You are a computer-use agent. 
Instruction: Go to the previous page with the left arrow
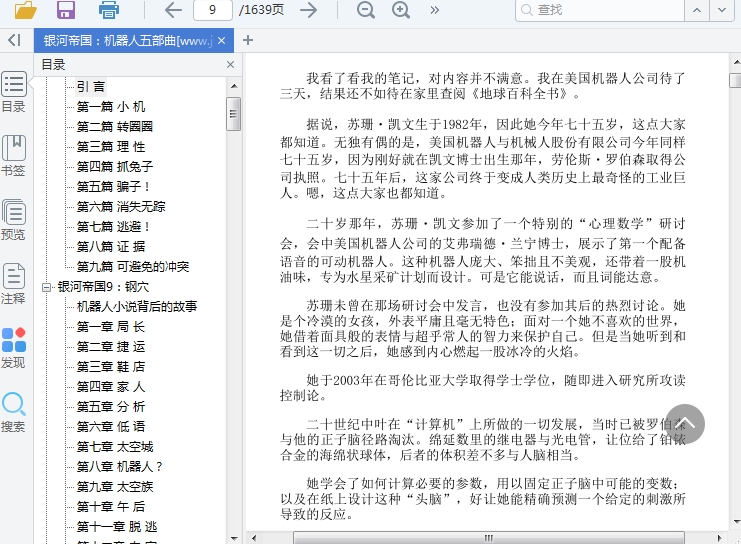[x=173, y=10]
